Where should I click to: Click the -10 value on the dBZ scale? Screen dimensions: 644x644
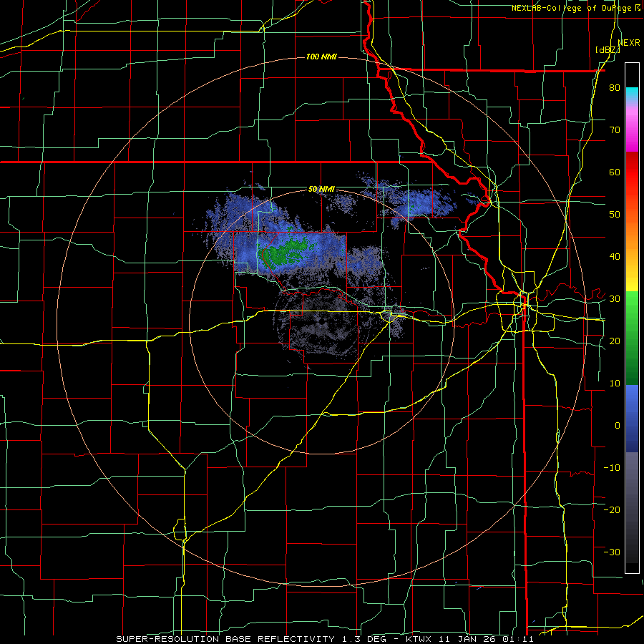[x=612, y=468]
